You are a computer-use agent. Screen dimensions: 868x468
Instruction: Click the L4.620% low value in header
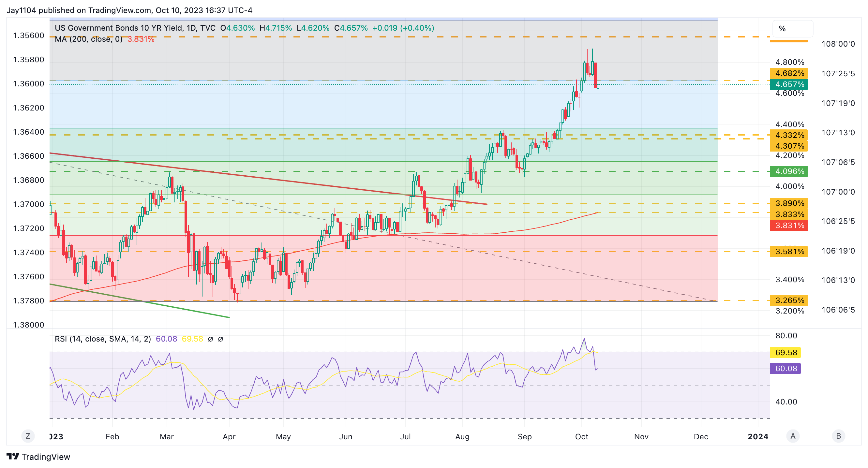[313, 28]
